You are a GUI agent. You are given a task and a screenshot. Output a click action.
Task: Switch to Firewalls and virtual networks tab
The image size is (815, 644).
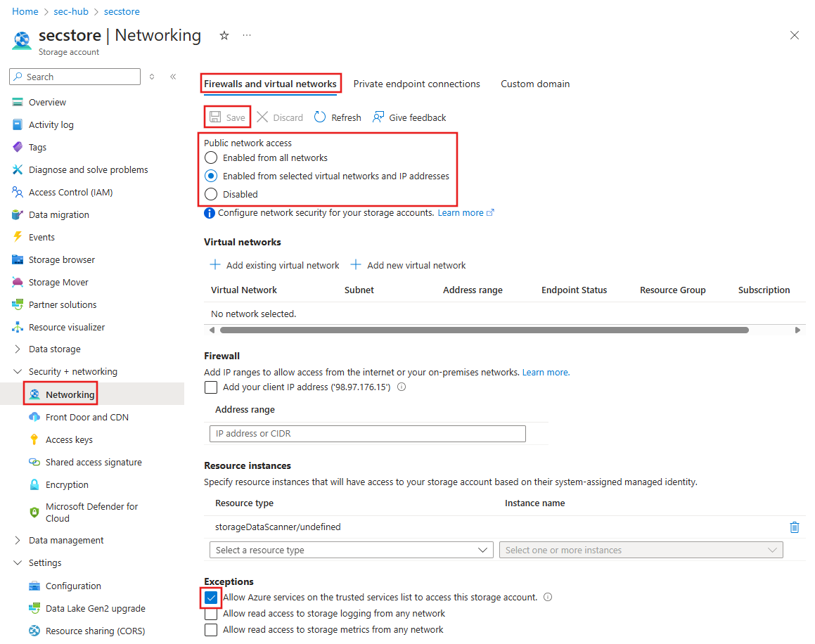point(270,84)
